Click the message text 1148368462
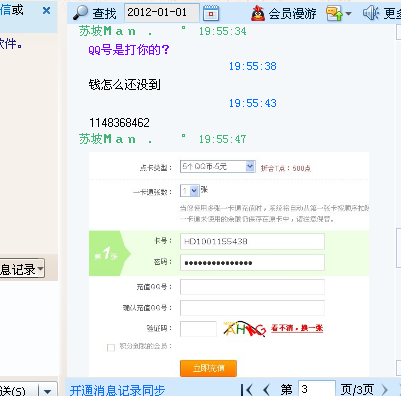401x396 pixels. pos(119,123)
